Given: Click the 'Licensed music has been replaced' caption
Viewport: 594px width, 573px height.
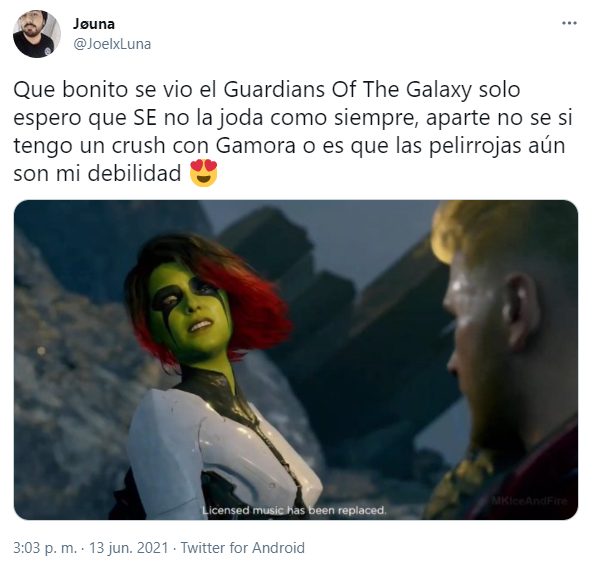Looking at the screenshot, I should (x=294, y=510).
